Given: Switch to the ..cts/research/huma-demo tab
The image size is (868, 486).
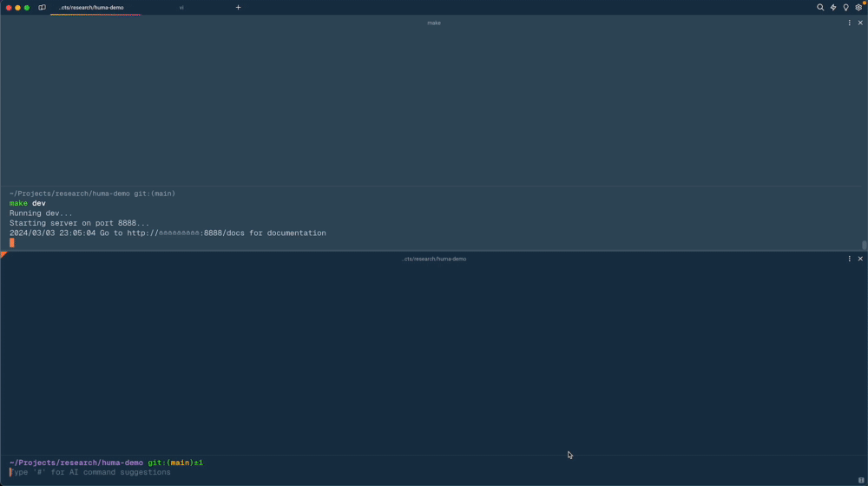Looking at the screenshot, I should (91, 8).
